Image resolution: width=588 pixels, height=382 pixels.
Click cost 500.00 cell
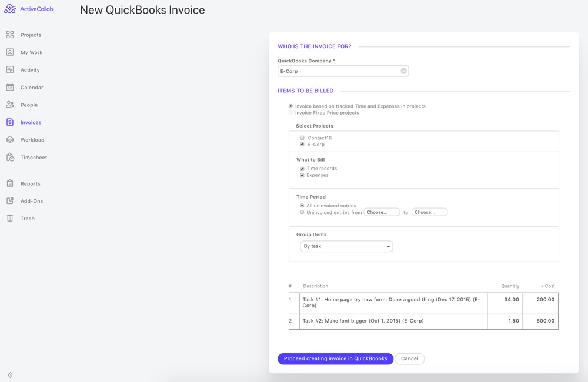point(541,321)
